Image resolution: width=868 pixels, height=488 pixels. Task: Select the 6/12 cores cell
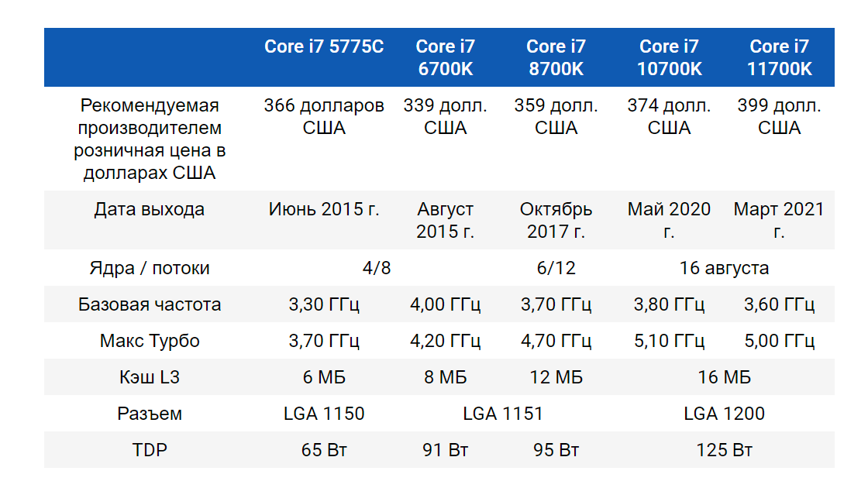coord(556,268)
